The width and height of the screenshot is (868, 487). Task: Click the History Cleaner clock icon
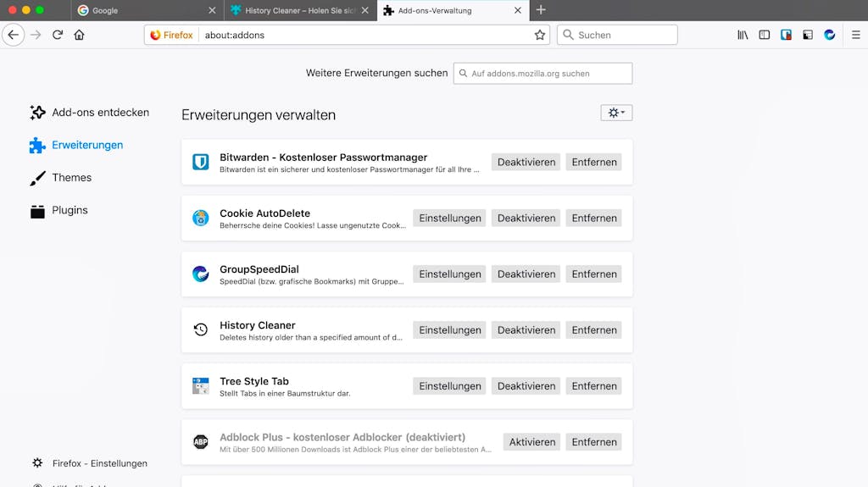[200, 329]
